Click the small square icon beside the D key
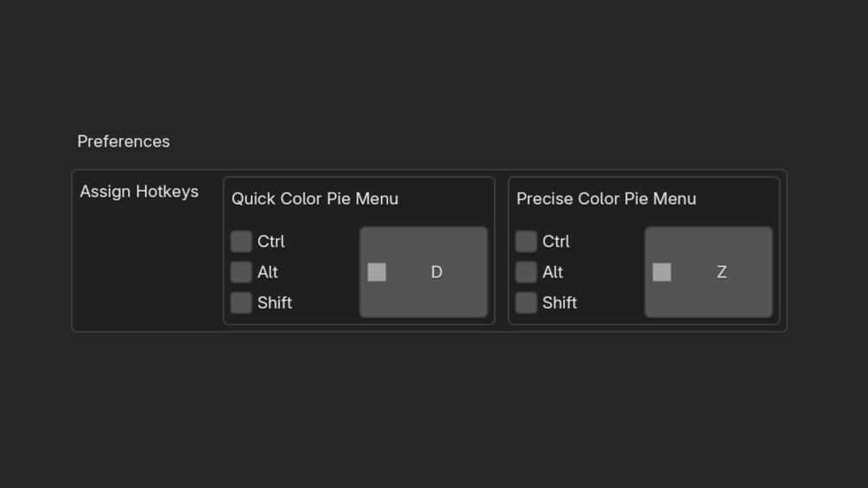The width and height of the screenshot is (868, 488). (x=377, y=272)
